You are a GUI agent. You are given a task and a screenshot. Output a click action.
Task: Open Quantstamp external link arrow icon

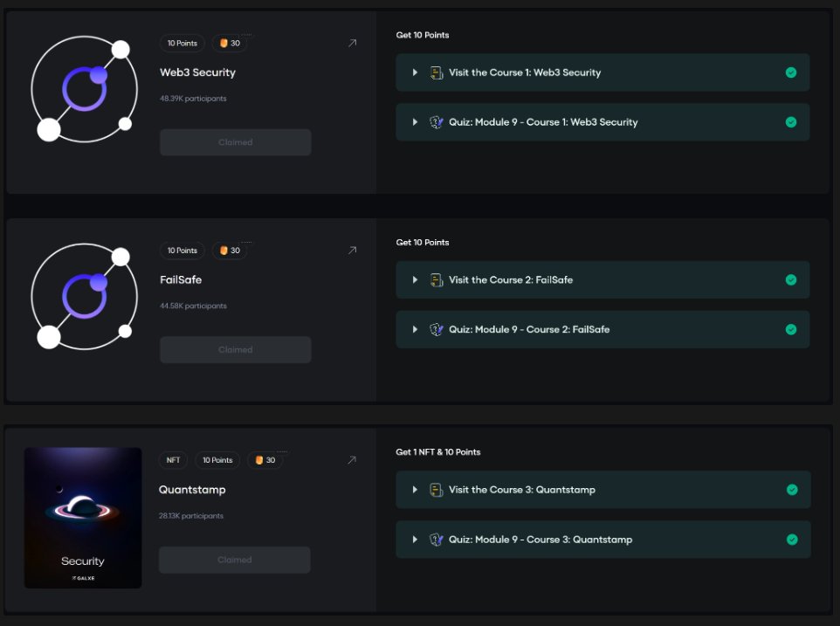(352, 460)
